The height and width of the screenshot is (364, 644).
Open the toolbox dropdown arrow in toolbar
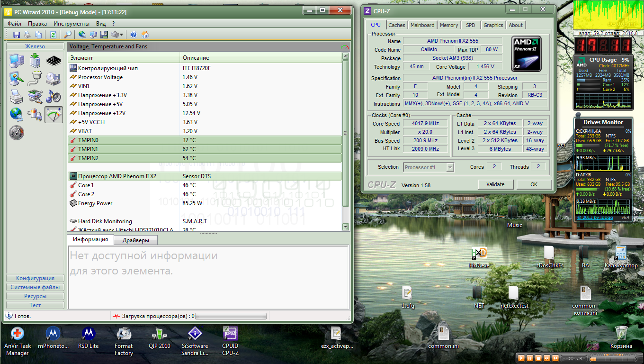(122, 35)
